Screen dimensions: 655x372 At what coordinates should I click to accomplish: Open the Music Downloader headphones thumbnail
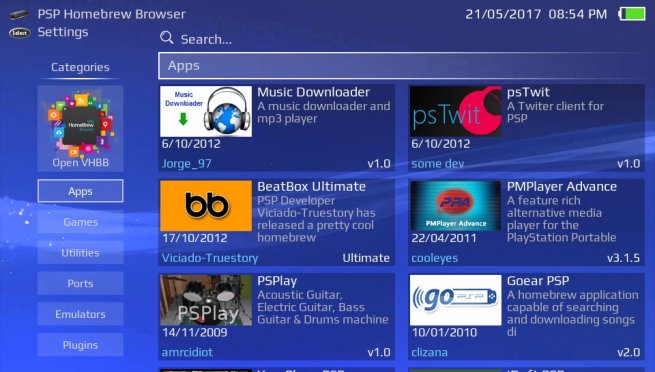tap(206, 111)
